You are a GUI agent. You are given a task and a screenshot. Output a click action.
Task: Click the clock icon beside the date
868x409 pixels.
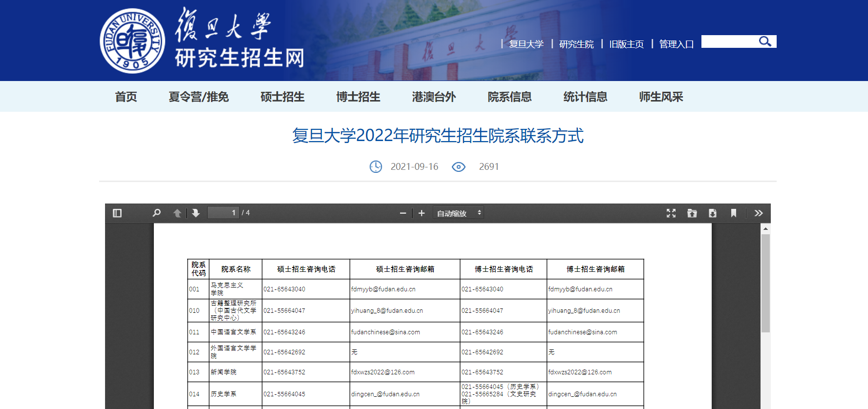pyautogui.click(x=376, y=167)
